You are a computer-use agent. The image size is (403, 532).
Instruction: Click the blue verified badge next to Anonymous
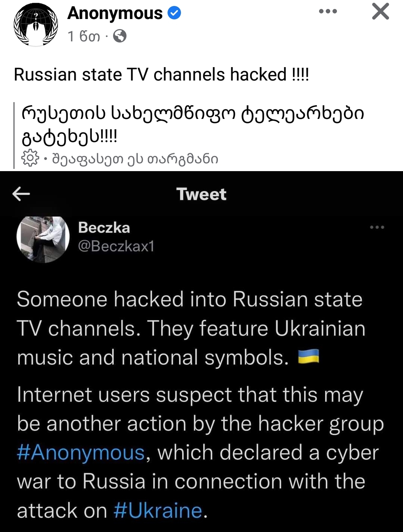pos(174,13)
